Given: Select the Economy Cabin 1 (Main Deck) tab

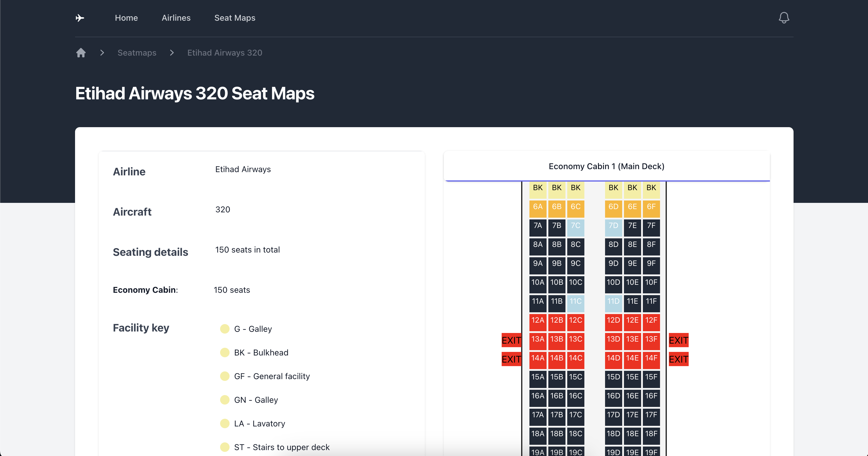Looking at the screenshot, I should click(x=607, y=166).
